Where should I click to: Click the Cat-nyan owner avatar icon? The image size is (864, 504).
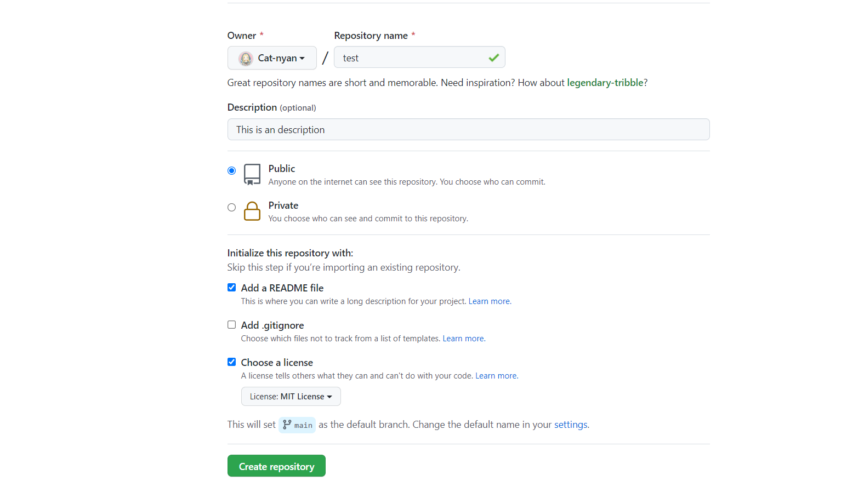coord(246,58)
